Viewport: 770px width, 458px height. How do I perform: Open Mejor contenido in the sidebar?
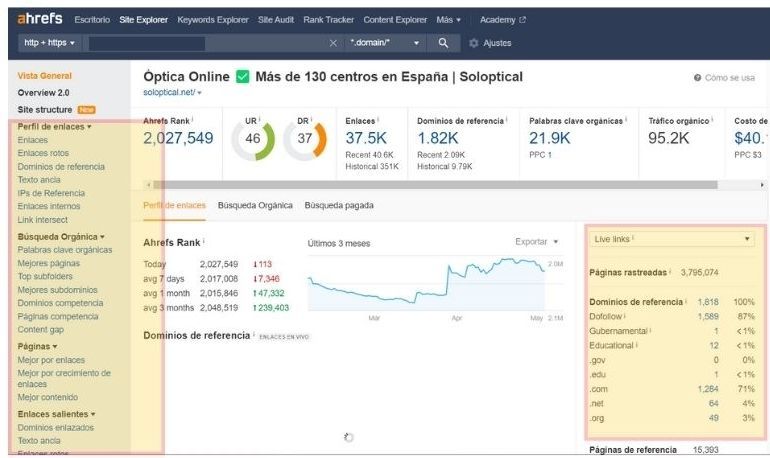pyautogui.click(x=48, y=397)
